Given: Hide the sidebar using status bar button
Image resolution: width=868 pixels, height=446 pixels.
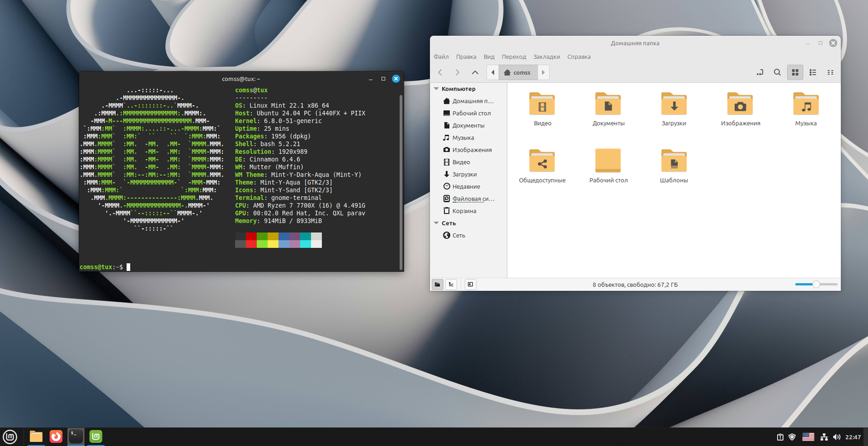Looking at the screenshot, I should [470, 284].
